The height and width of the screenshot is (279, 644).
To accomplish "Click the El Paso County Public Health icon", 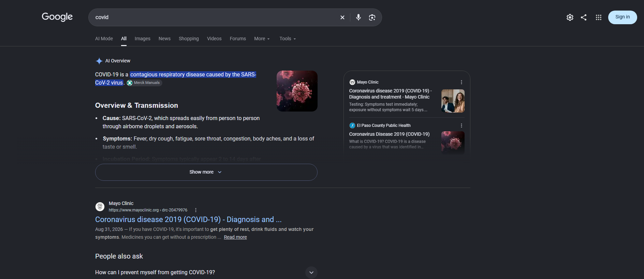I will click(x=352, y=126).
